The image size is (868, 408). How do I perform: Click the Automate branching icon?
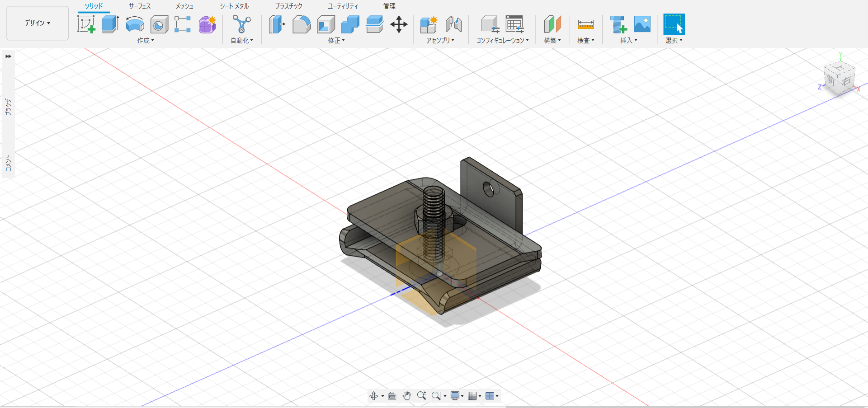[x=242, y=24]
